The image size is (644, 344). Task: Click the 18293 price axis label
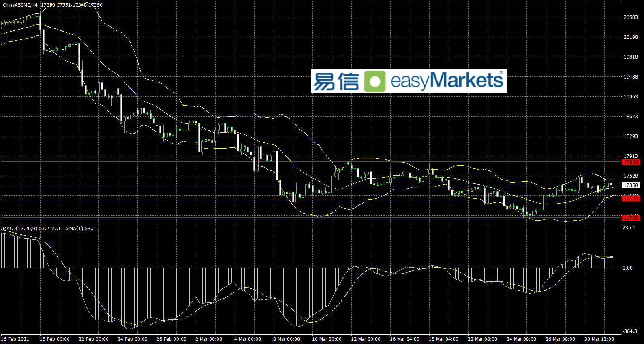click(631, 136)
